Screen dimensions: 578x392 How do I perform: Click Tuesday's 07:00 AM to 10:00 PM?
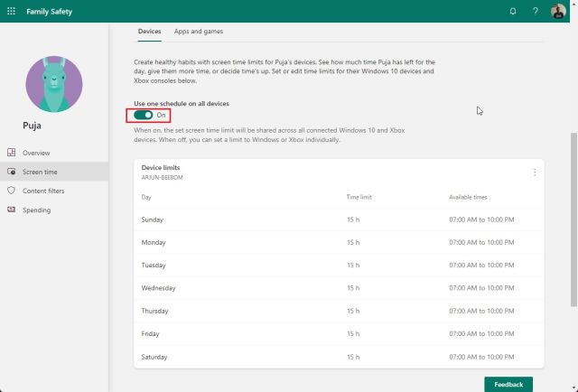481,266
